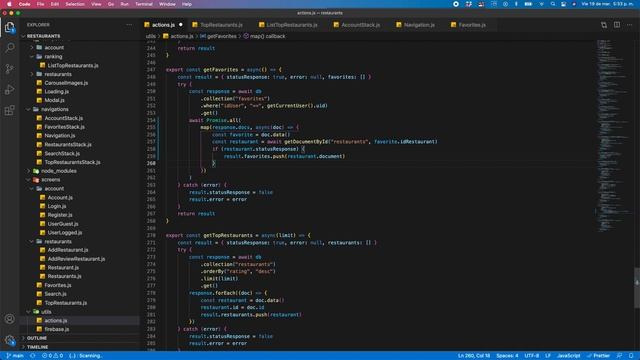
Task: Open macOS Spotlight search
Action: (x=553, y=4)
